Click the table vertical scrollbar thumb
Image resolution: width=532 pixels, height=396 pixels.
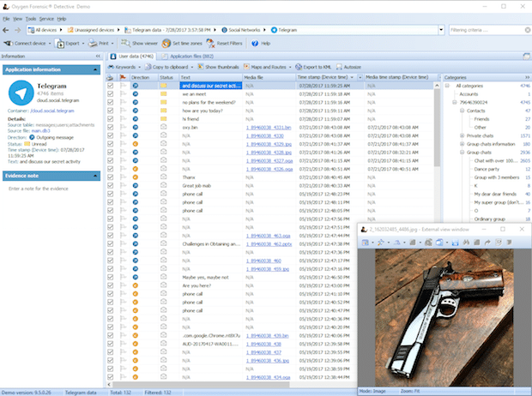[437, 127]
